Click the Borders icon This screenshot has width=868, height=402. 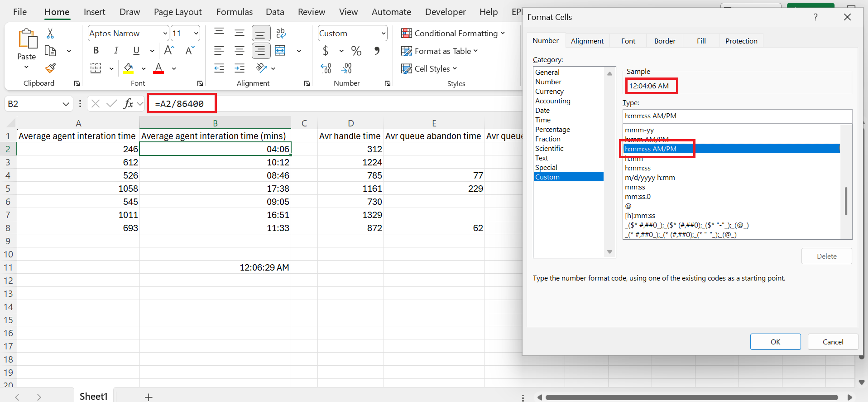point(96,68)
